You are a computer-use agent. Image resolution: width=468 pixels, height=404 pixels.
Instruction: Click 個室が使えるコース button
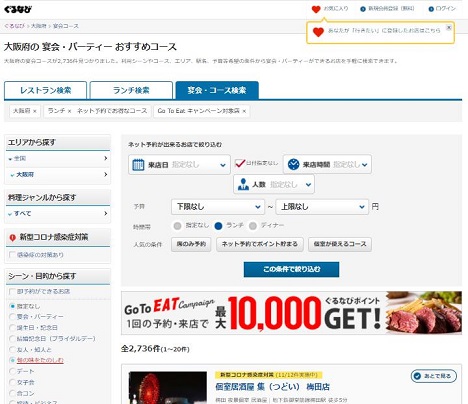(x=340, y=244)
